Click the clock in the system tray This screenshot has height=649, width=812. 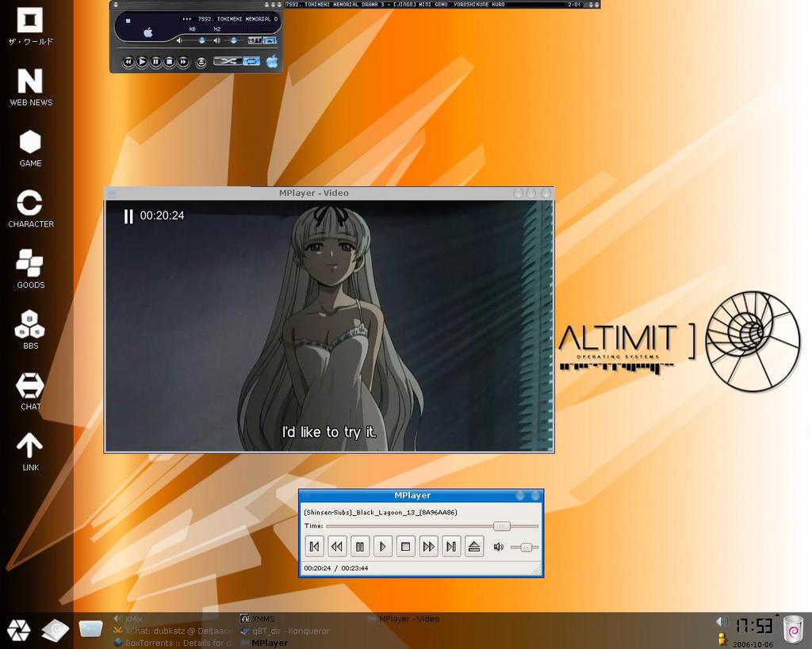point(754,626)
